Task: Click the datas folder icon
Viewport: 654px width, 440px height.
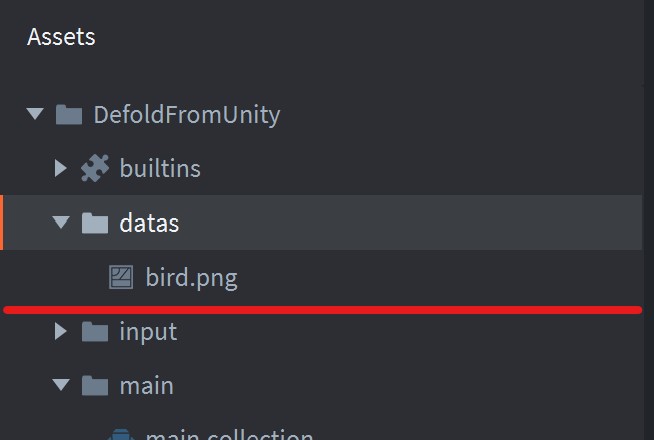Action: [x=95, y=223]
